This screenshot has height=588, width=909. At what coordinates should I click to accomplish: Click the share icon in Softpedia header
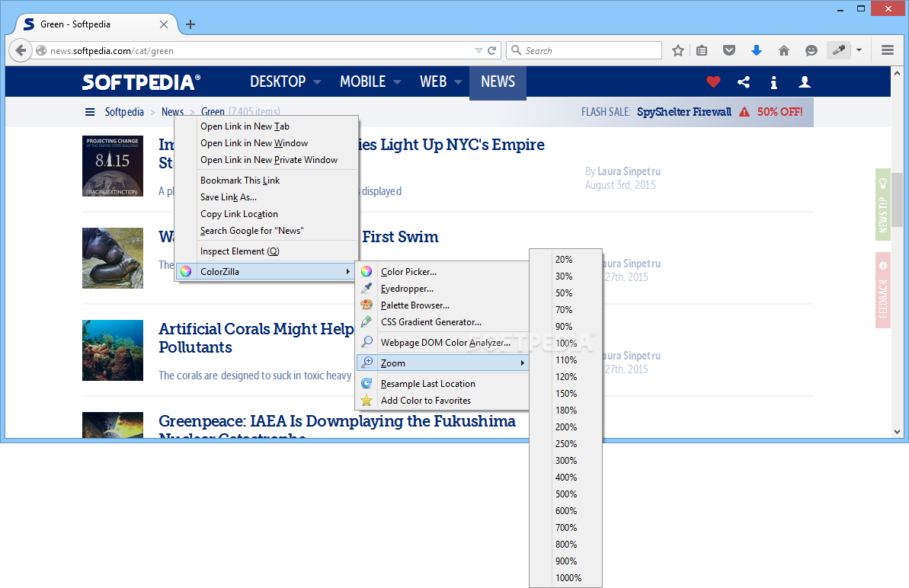(744, 81)
